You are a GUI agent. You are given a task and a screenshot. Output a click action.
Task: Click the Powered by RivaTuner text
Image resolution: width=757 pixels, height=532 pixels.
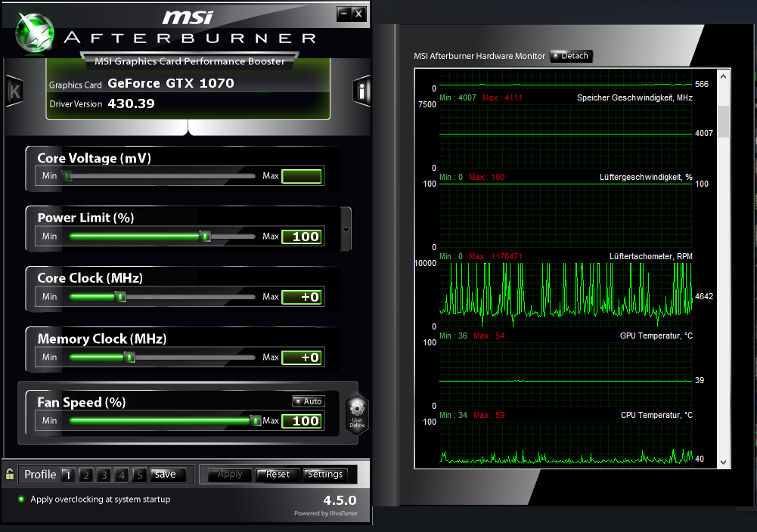326,513
